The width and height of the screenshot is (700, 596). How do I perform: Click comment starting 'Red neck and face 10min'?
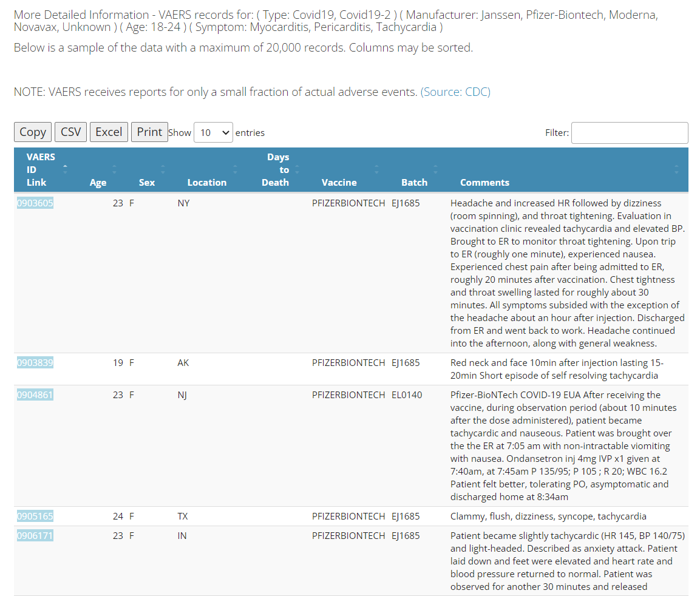pyautogui.click(x=557, y=369)
